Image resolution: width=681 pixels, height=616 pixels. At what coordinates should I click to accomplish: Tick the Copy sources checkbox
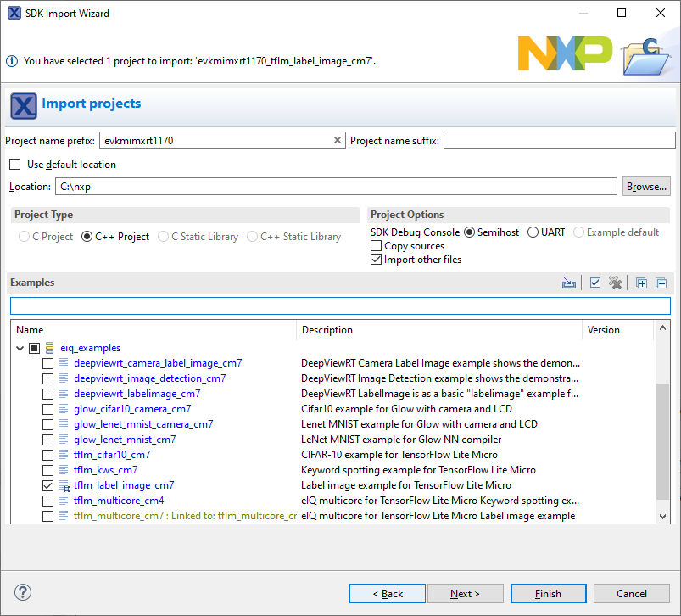click(x=377, y=246)
